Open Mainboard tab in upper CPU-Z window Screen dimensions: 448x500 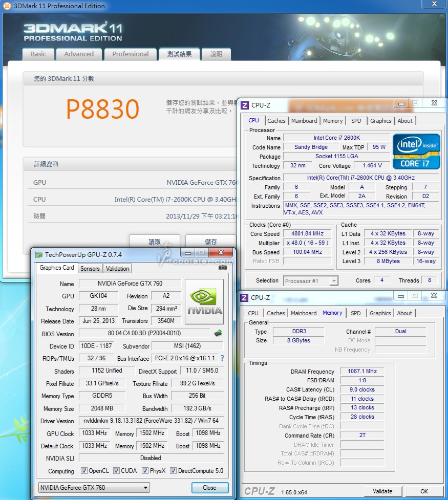304,121
